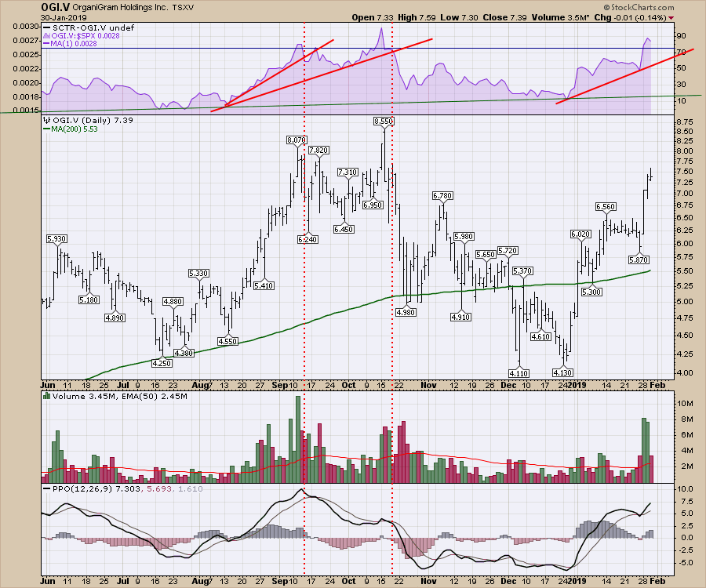Viewport: 706px width, 588px height.
Task: Click the 4.880 price label
Action: (173, 301)
